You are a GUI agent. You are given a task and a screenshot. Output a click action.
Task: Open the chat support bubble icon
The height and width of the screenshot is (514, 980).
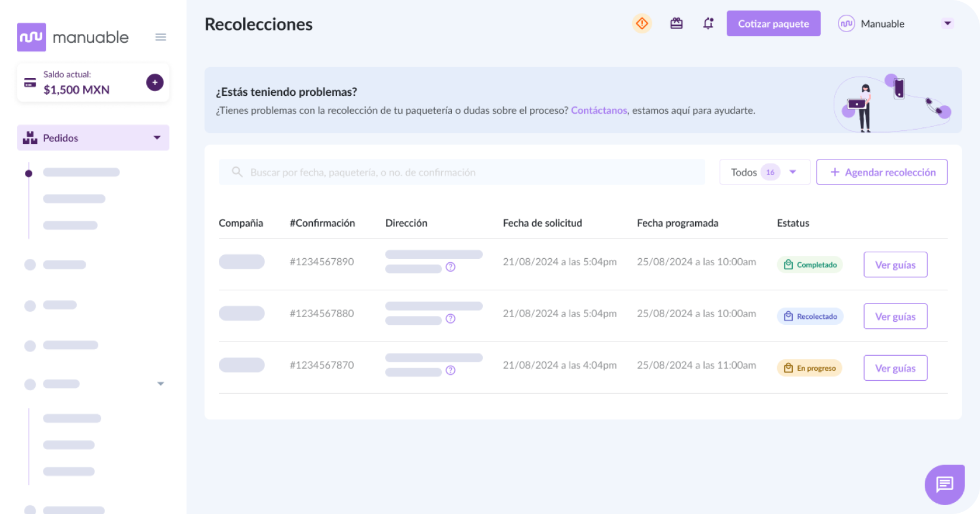click(944, 484)
